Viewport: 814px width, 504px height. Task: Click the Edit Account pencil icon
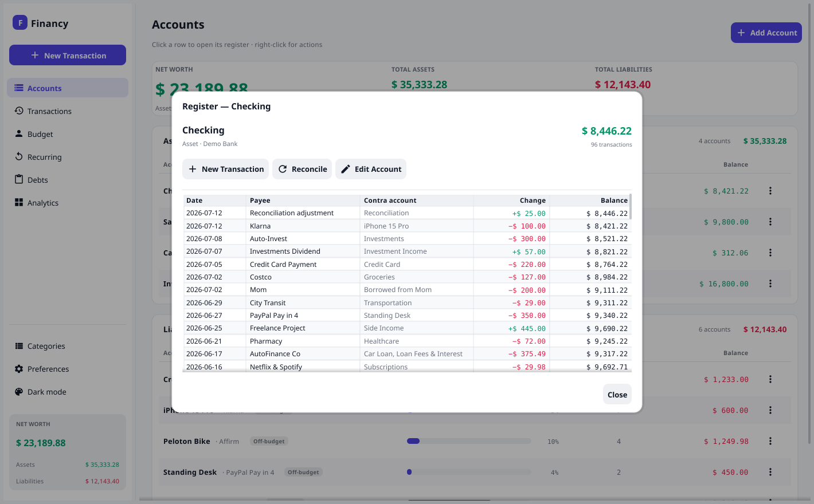[x=346, y=169]
